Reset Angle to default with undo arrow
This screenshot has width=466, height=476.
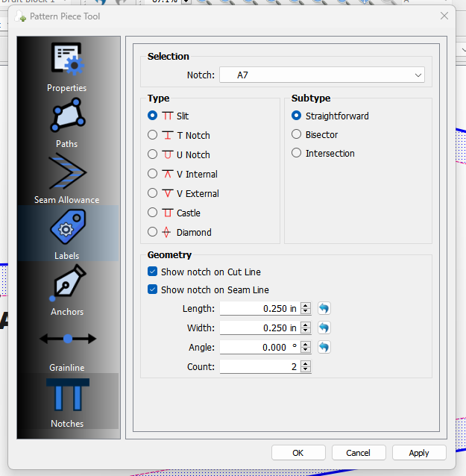(x=324, y=347)
